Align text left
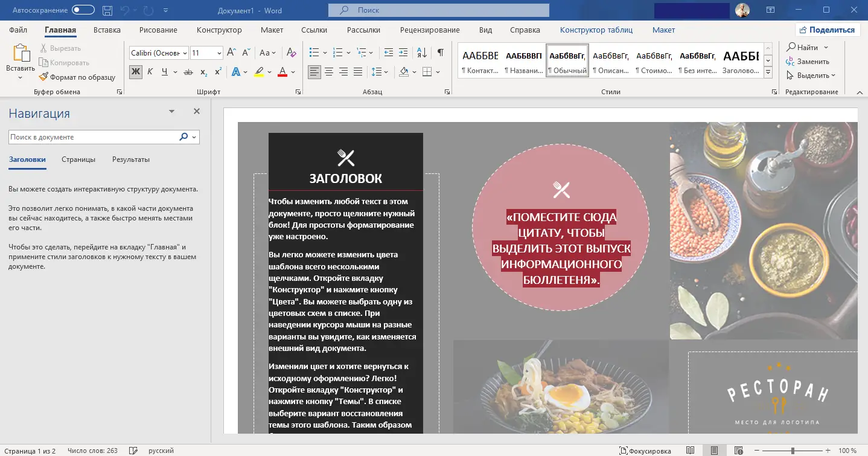Screen dimensions: 868x456 [314, 72]
